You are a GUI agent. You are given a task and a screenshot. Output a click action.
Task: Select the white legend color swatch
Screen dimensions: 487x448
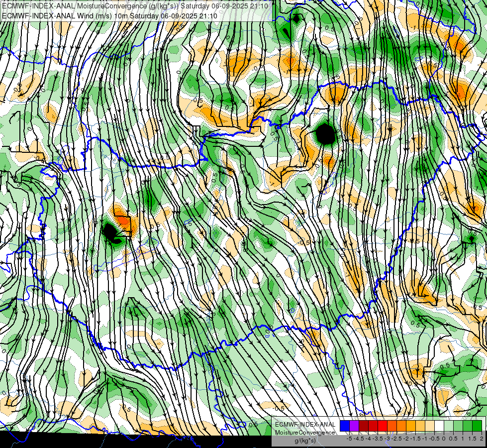click(439, 426)
